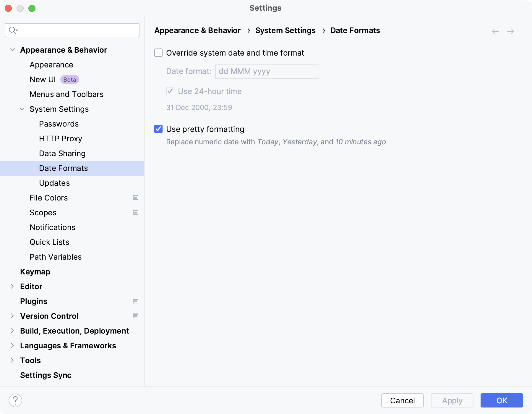Expand Build, Execution, Deployment
Viewport: 532px width, 414px height.
(12, 331)
